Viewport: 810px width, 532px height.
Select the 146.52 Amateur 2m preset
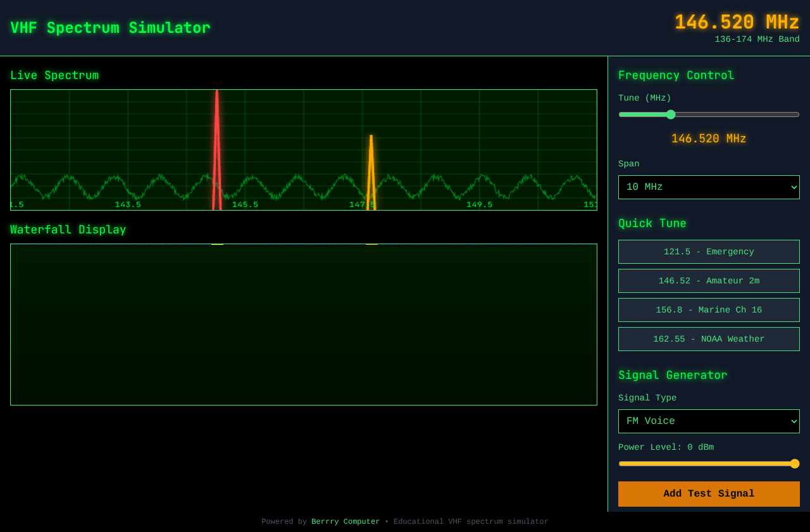coord(709,281)
